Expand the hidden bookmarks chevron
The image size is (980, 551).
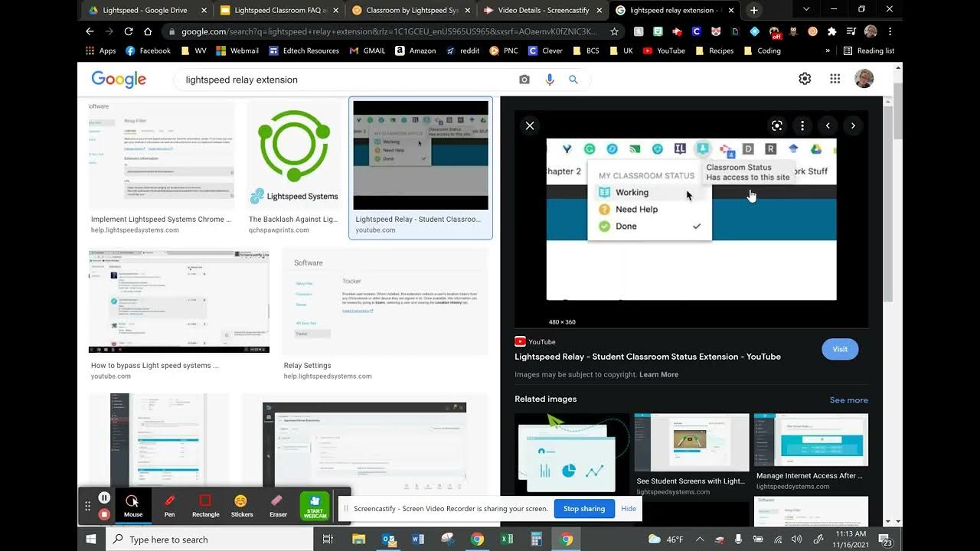click(828, 51)
